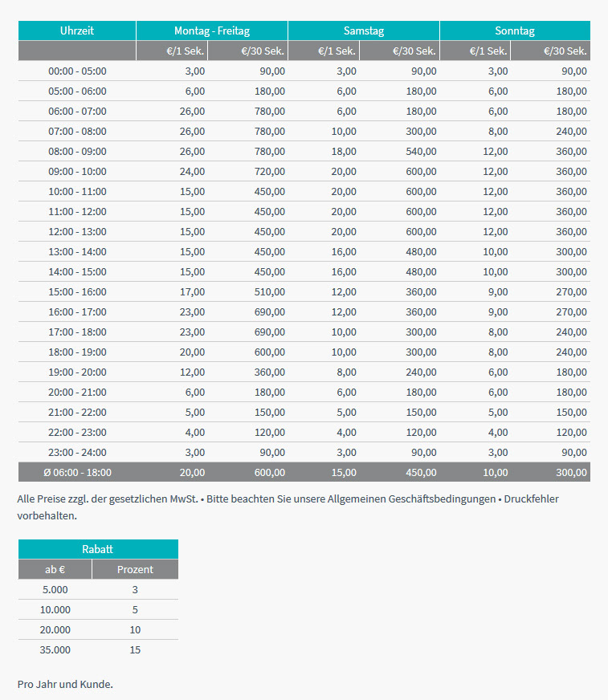Screen dimensions: 608x700
Task: Click the 09:00 - 10:00 time slot
Action: pos(77,172)
